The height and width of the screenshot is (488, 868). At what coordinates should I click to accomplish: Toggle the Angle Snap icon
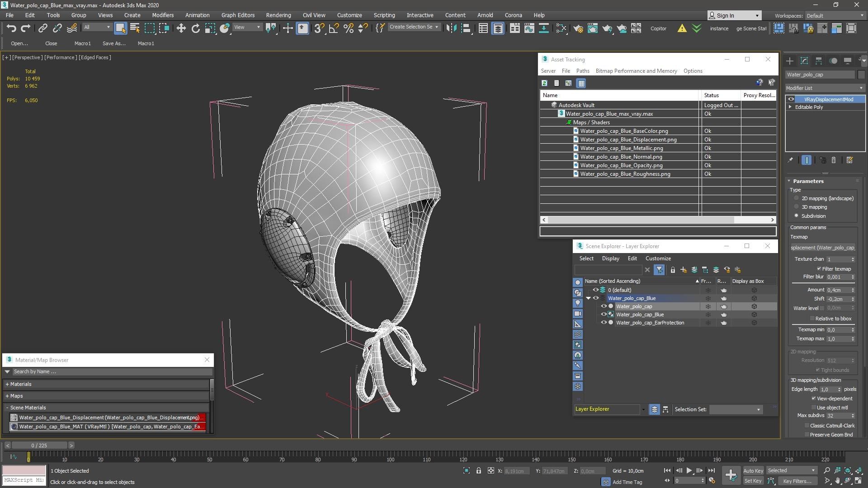click(334, 28)
